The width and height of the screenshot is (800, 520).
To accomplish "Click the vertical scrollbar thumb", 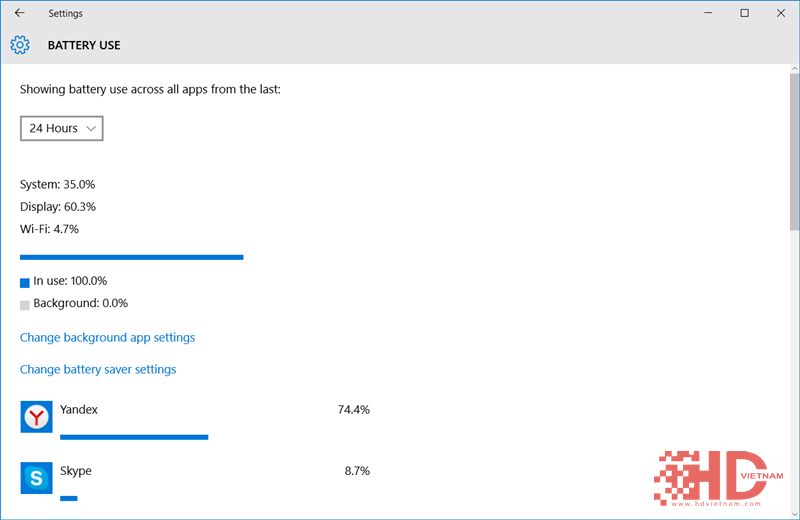I will (x=794, y=150).
